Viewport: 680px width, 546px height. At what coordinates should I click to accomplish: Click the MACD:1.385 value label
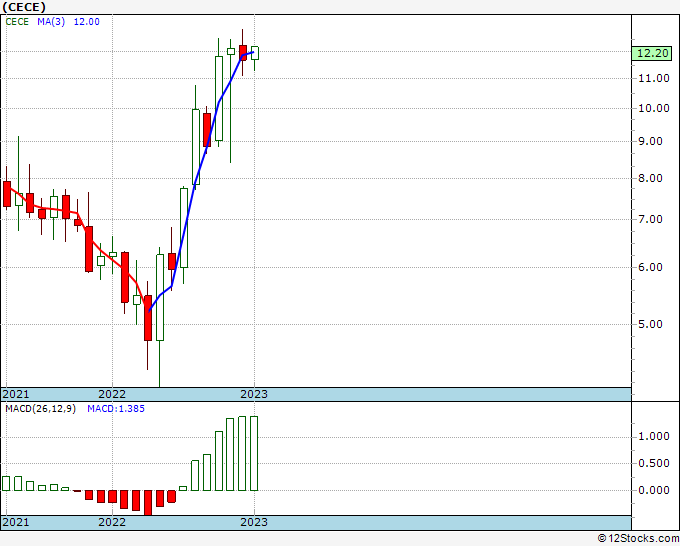[116, 409]
